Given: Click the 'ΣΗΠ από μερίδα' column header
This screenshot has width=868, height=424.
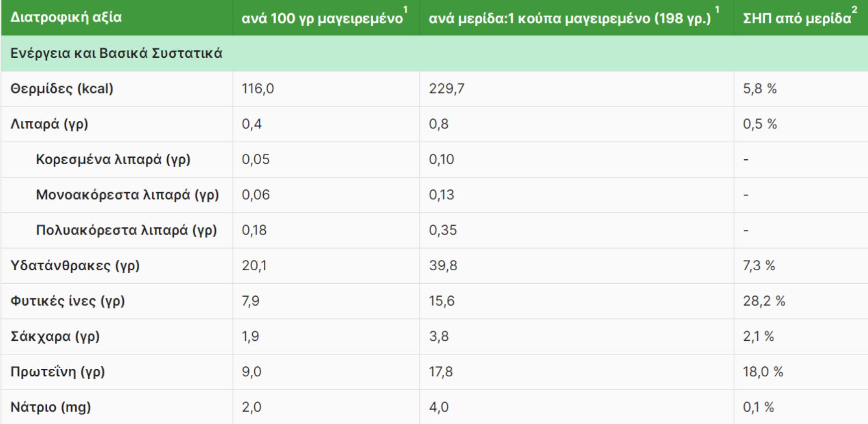Looking at the screenshot, I should click(x=796, y=19).
